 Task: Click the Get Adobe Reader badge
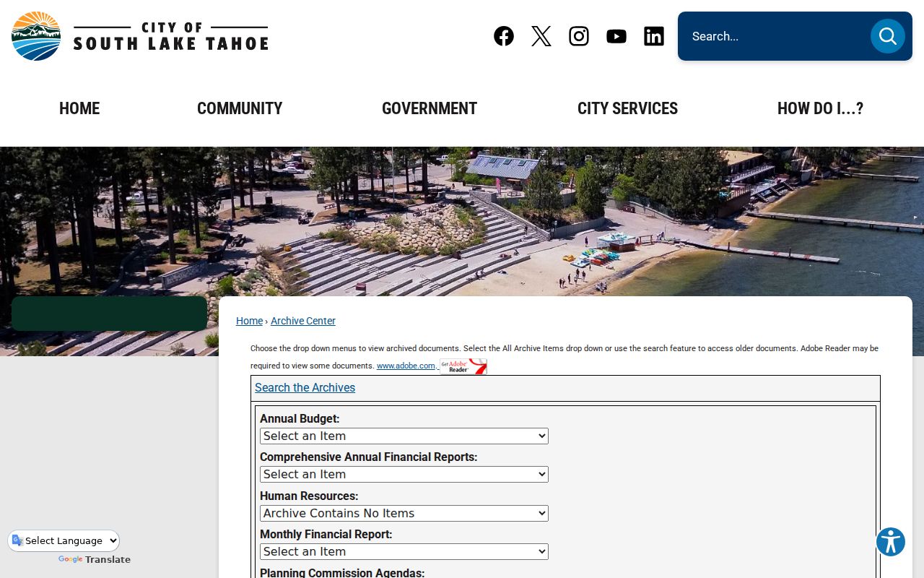coord(463,366)
